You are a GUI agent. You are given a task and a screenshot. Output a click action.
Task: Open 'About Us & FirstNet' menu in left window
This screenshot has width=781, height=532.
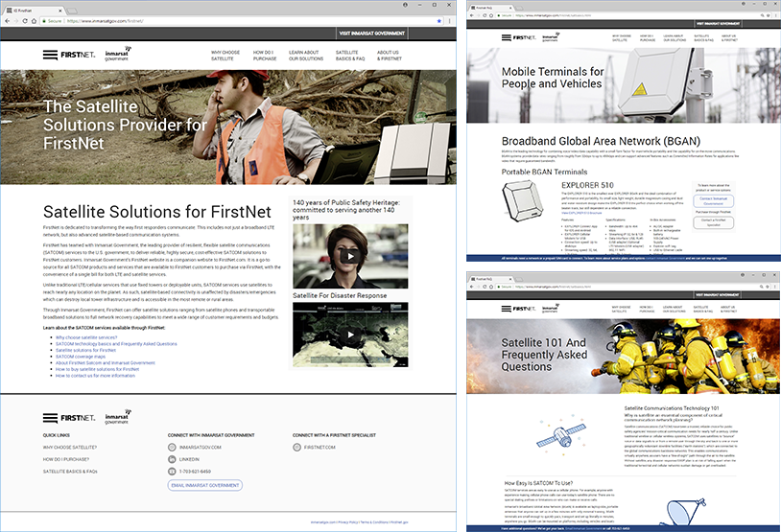click(x=389, y=55)
